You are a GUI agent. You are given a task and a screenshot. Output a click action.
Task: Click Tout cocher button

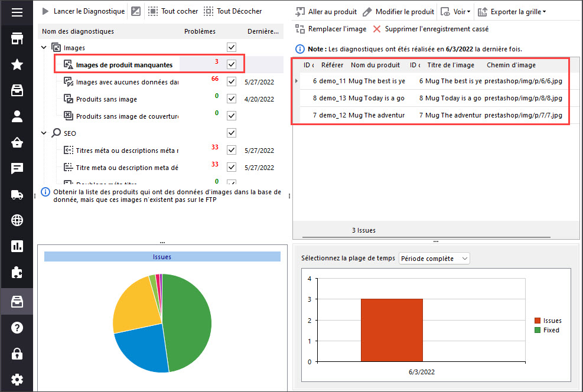(x=173, y=11)
